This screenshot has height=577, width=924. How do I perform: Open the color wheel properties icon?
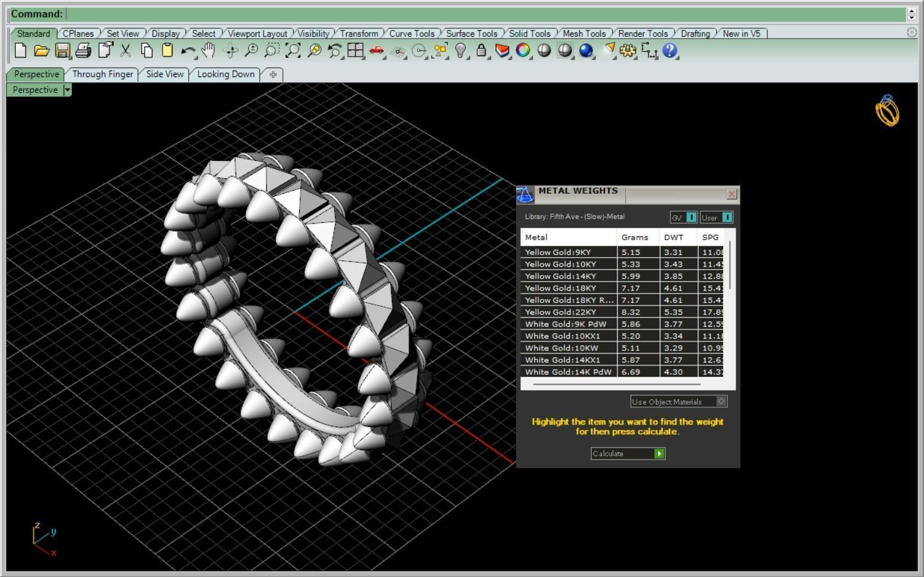coord(523,51)
